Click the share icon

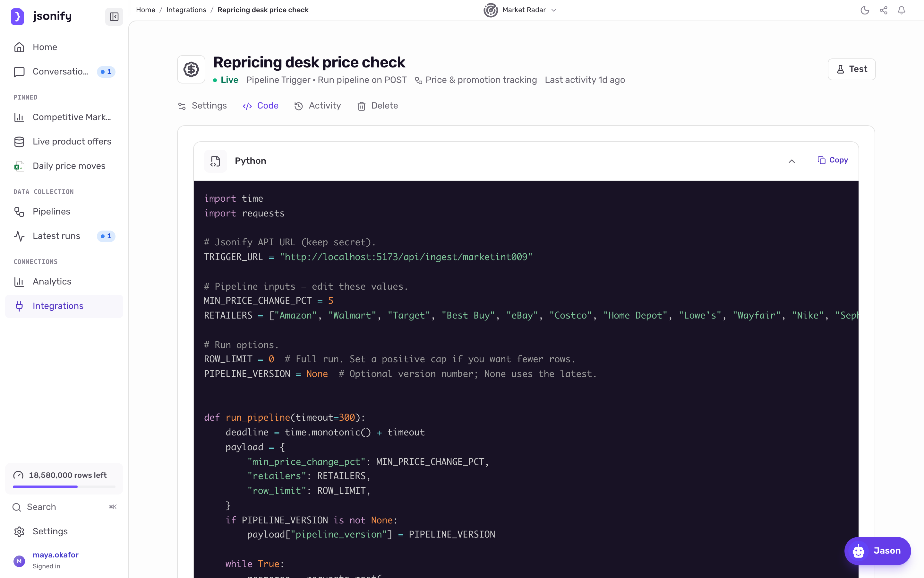tap(884, 10)
